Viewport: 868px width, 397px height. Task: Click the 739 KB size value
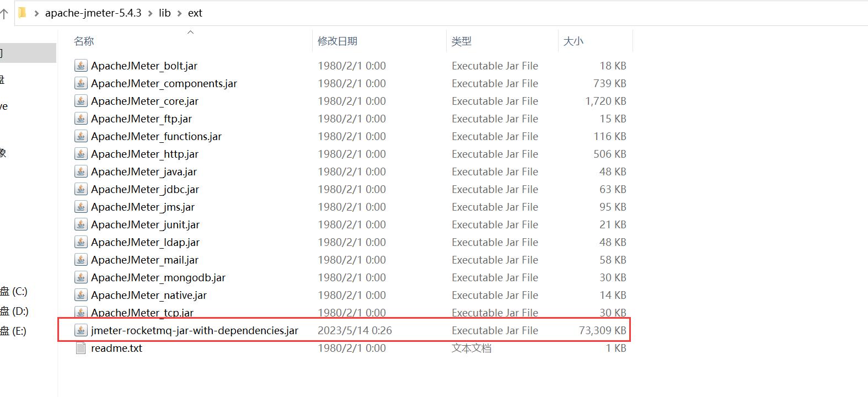pos(610,83)
